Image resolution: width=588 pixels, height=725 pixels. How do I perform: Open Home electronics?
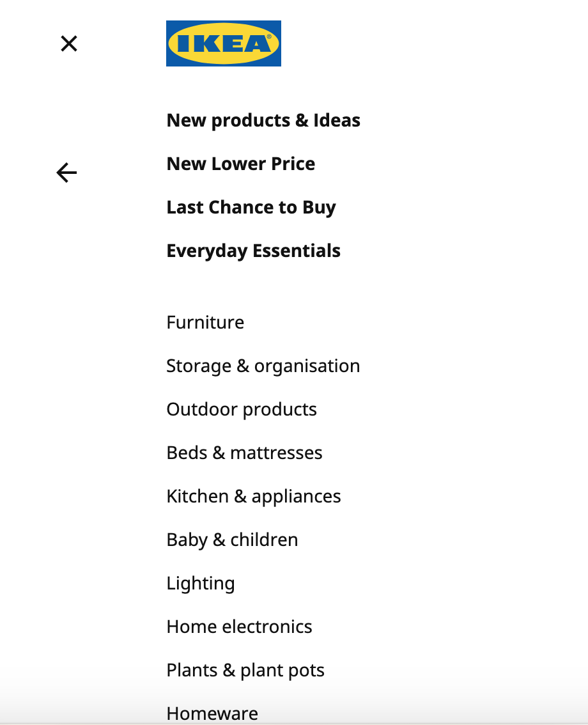coord(239,627)
